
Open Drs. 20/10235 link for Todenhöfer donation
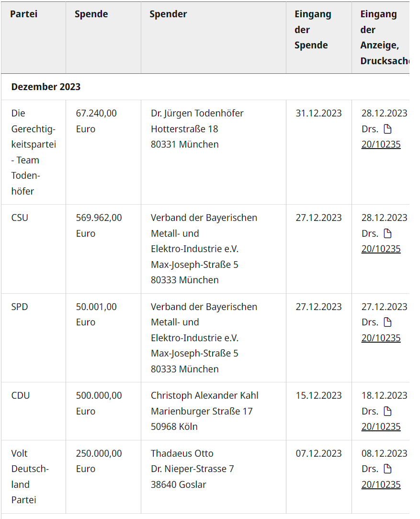pos(381,145)
